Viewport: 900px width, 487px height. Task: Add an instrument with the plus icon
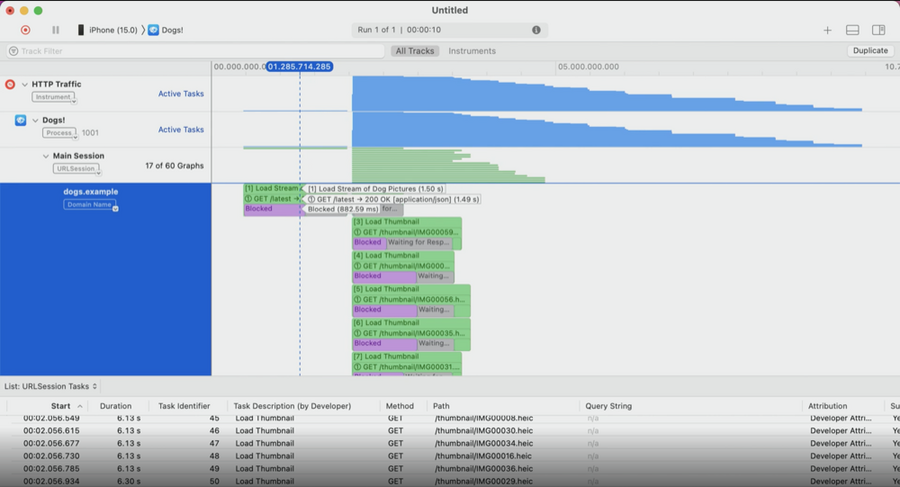point(827,30)
